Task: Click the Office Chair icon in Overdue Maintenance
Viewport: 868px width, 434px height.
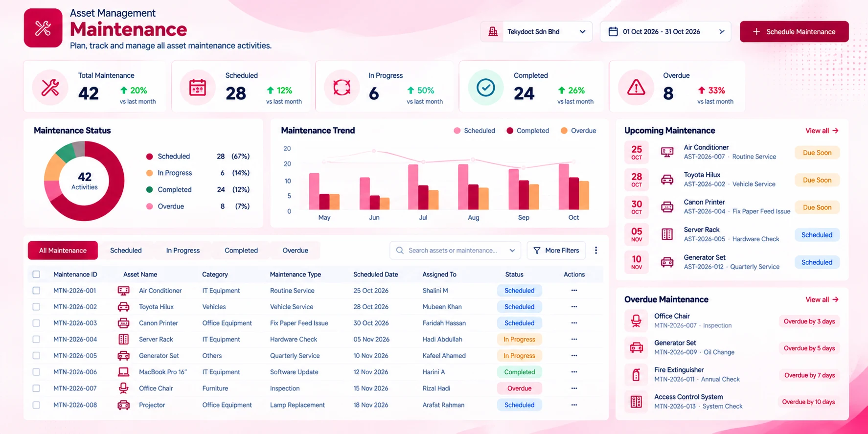Action: pos(636,321)
